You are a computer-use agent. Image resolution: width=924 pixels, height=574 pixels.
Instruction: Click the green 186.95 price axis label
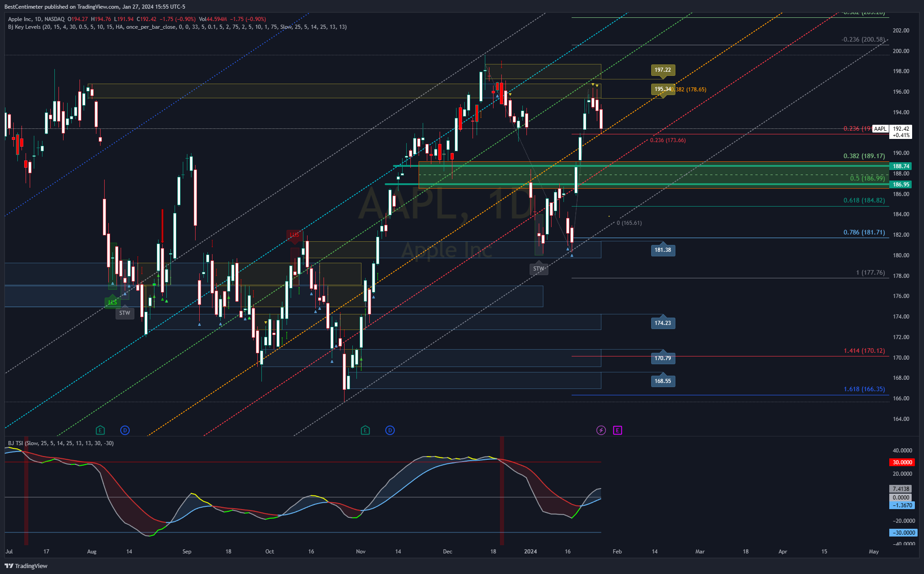[x=901, y=184]
